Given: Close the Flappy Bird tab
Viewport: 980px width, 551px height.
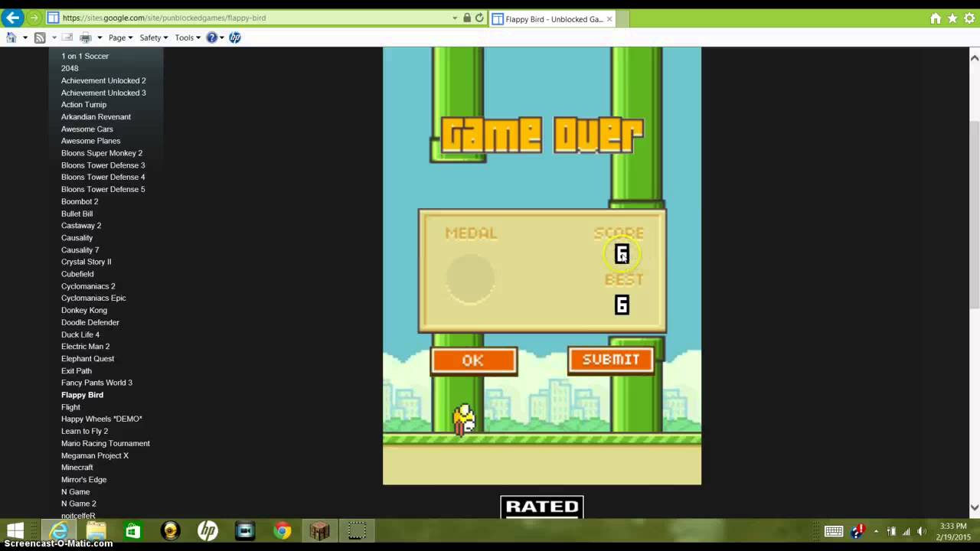Looking at the screenshot, I should click(x=609, y=19).
